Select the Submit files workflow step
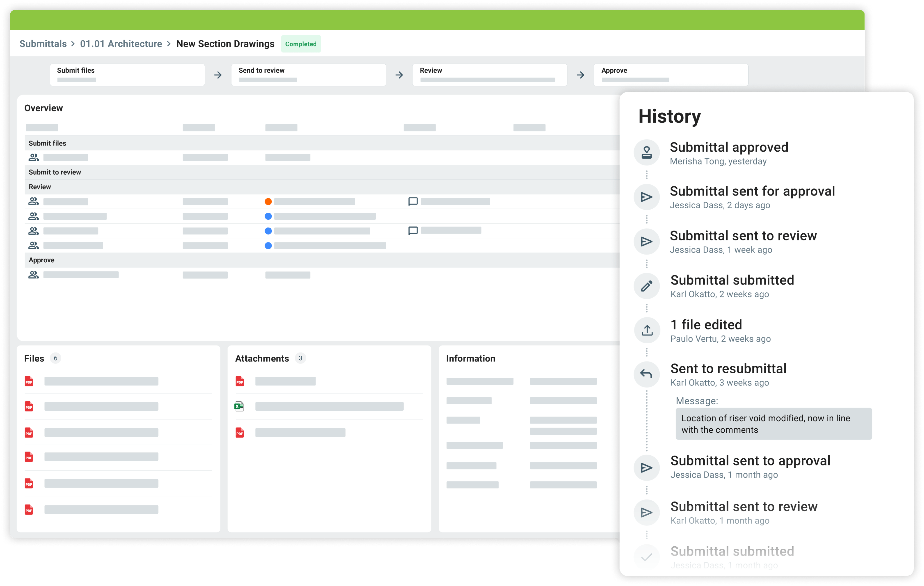924x586 pixels. pyautogui.click(x=127, y=75)
